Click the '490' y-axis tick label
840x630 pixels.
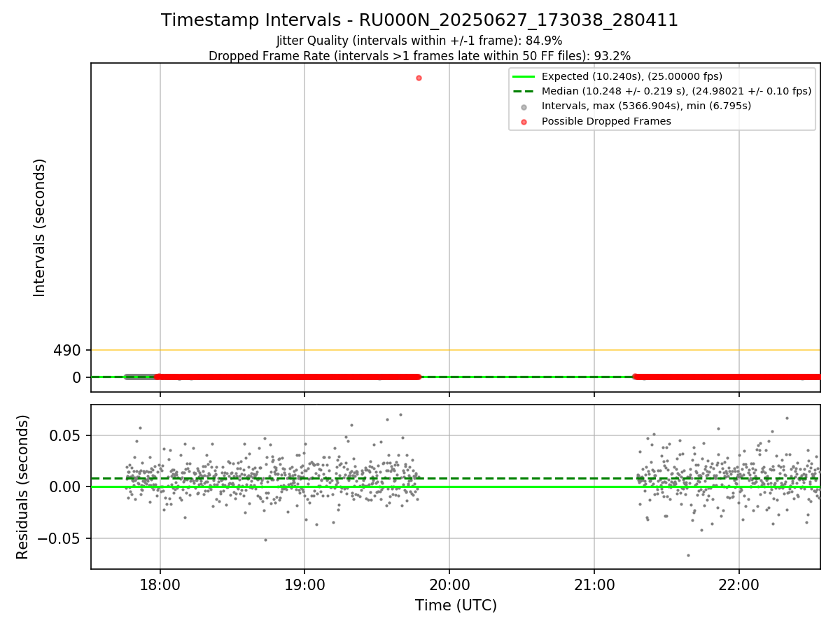pyautogui.click(x=67, y=350)
